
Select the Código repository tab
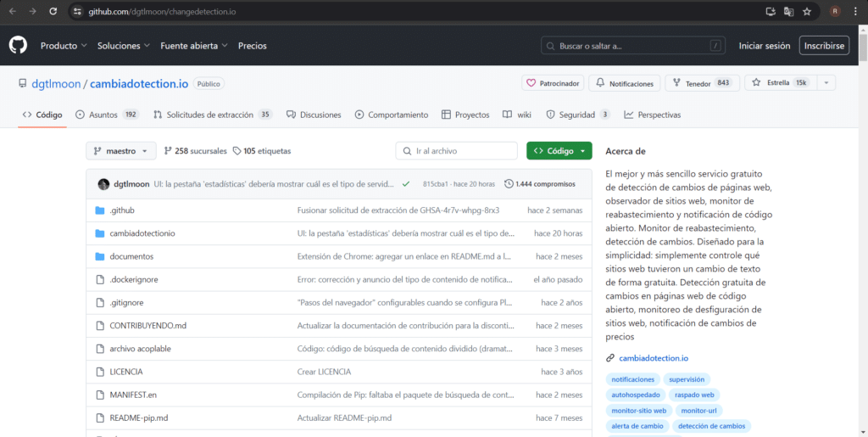coord(42,115)
